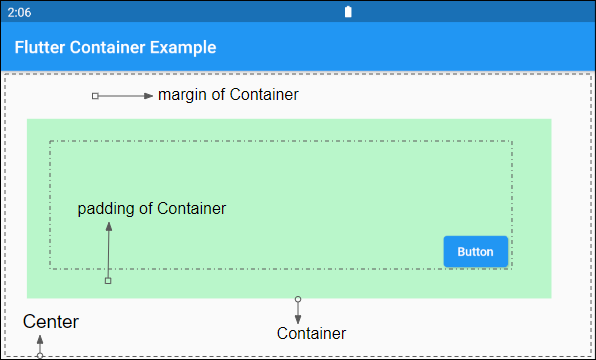Click the padding of Container label
This screenshot has height=360, width=596.
pyautogui.click(x=152, y=209)
